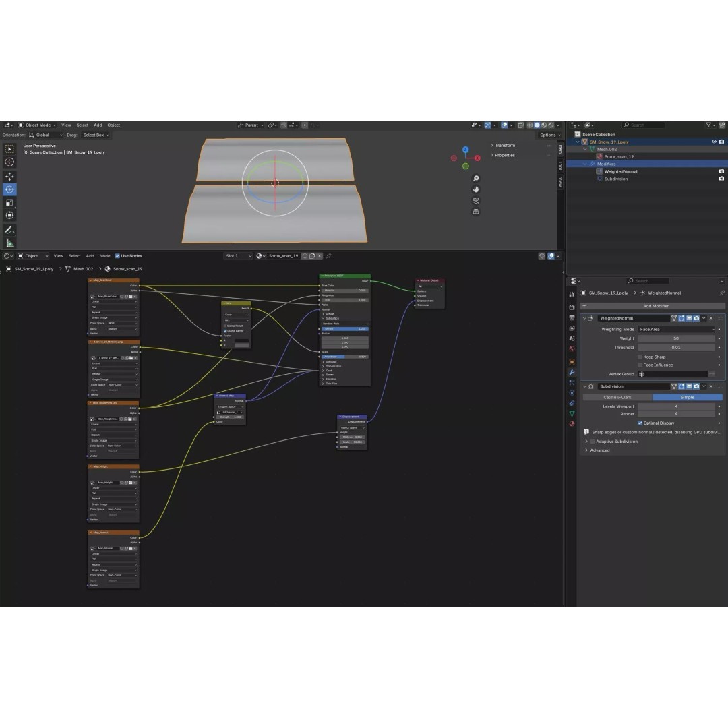
Task: Open the Global orientation dropdown
Action: [46, 135]
